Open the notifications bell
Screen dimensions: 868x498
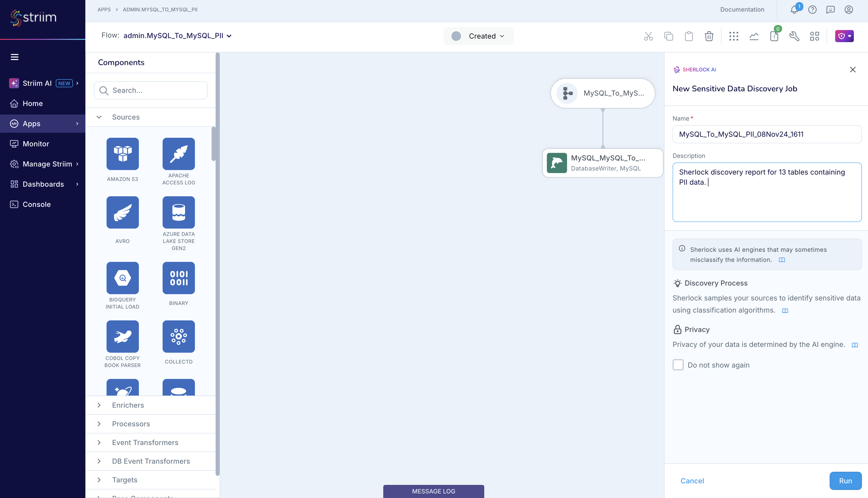tap(794, 10)
